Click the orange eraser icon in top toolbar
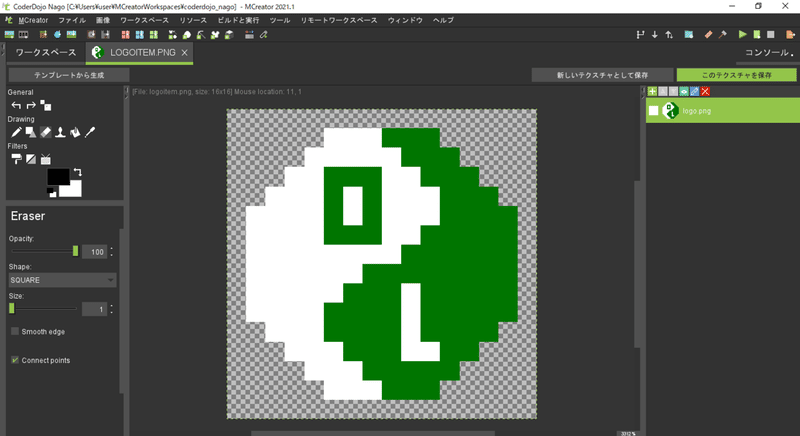This screenshot has height=436, width=800. click(708, 34)
